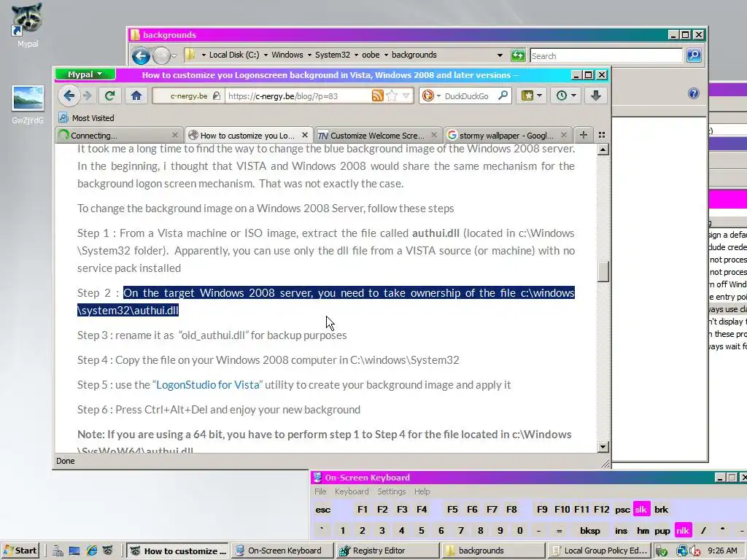Click the Explorer Search box
The image size is (747, 560).
(606, 55)
